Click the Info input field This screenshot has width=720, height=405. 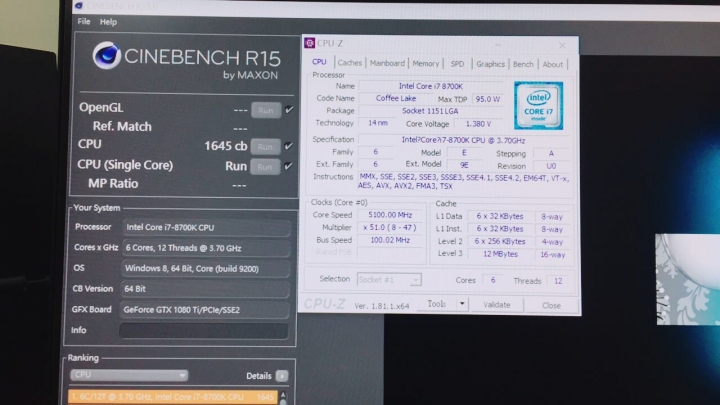tap(204, 331)
